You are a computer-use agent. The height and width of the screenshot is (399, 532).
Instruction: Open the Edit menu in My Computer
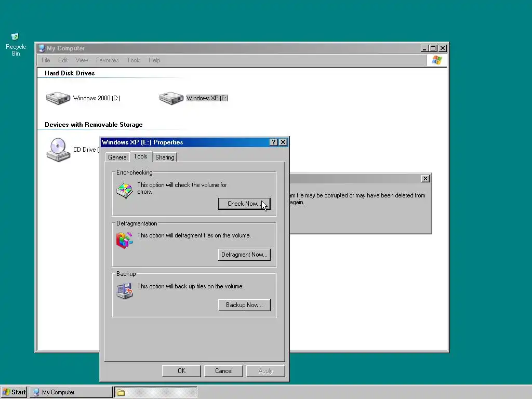[x=63, y=60]
